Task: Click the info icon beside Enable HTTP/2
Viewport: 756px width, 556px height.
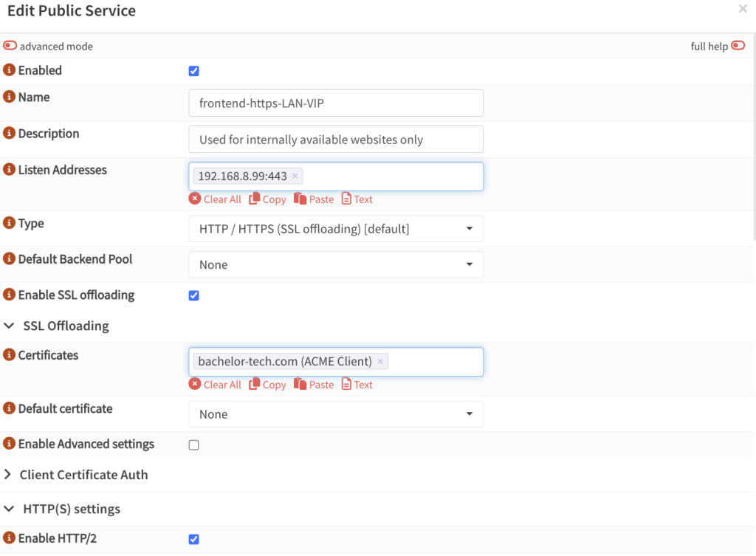Action: pyautogui.click(x=9, y=538)
